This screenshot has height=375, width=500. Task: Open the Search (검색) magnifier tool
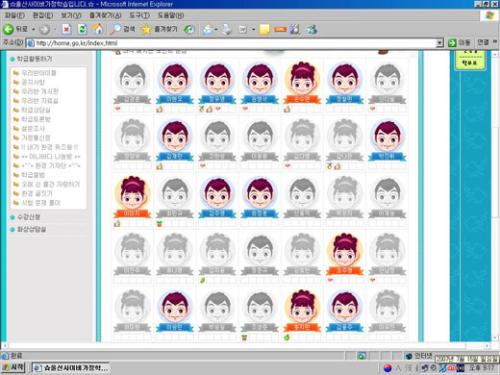[116, 29]
